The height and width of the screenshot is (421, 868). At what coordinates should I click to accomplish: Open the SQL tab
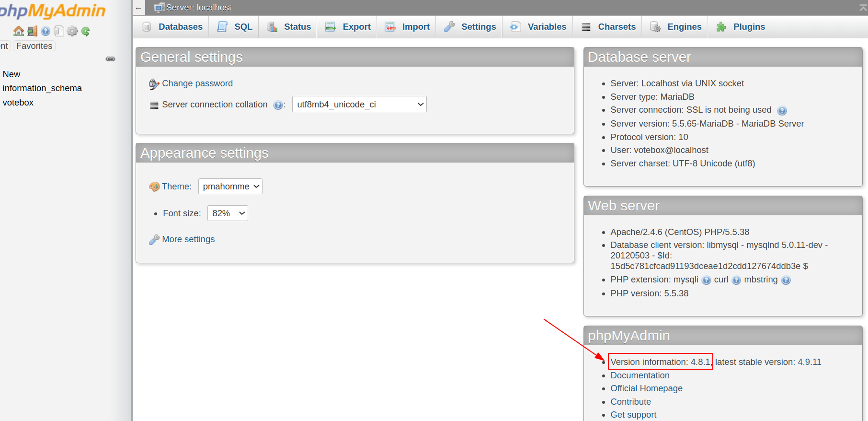pyautogui.click(x=235, y=27)
